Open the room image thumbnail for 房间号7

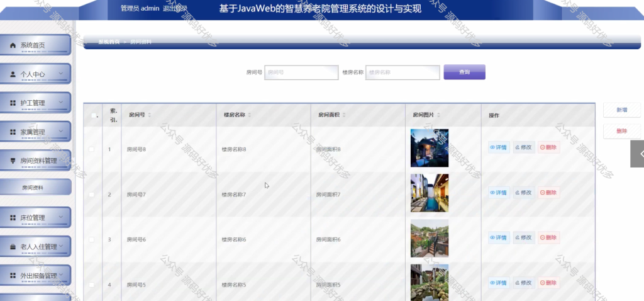(x=430, y=193)
